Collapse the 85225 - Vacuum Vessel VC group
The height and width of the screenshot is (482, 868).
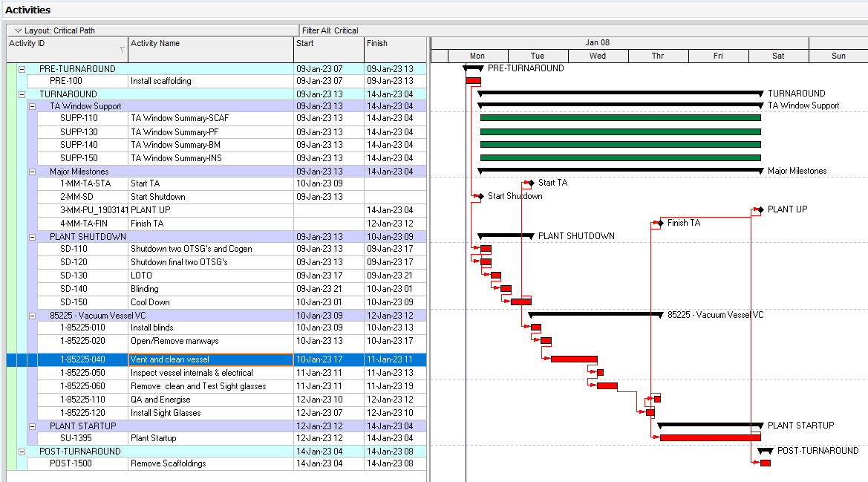[x=32, y=316]
